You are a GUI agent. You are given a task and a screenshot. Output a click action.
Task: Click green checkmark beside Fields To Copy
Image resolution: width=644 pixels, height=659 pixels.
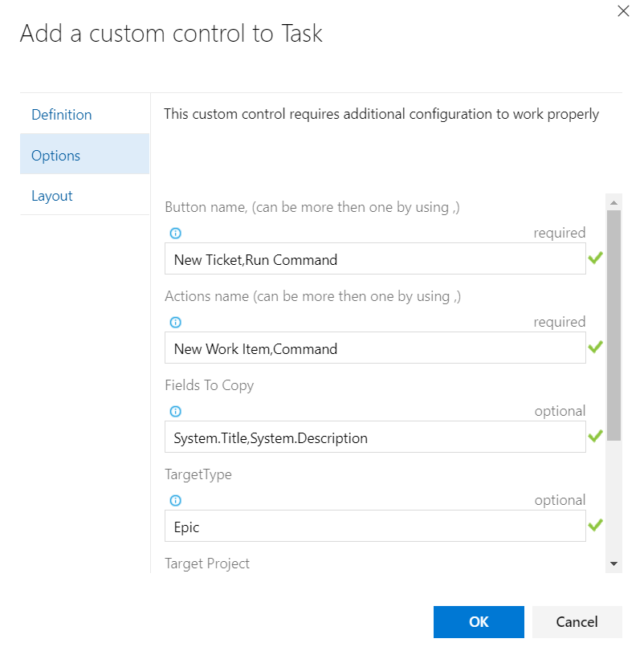595,437
